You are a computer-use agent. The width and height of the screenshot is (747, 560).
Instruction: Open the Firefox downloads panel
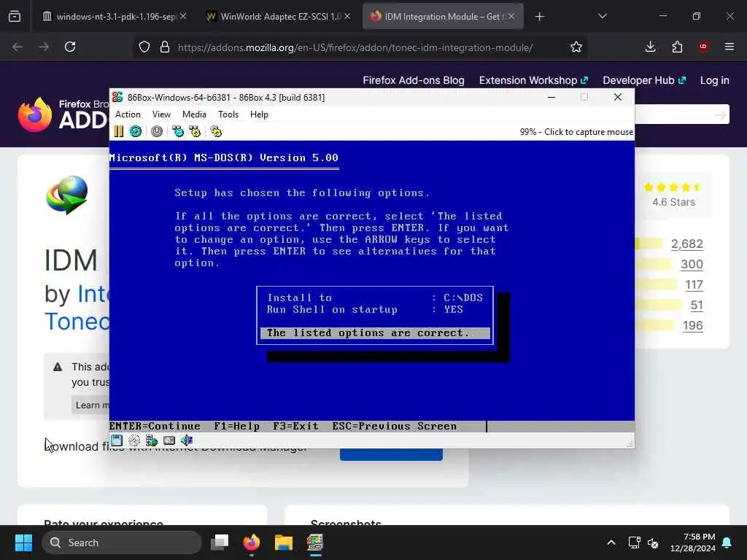point(650,47)
